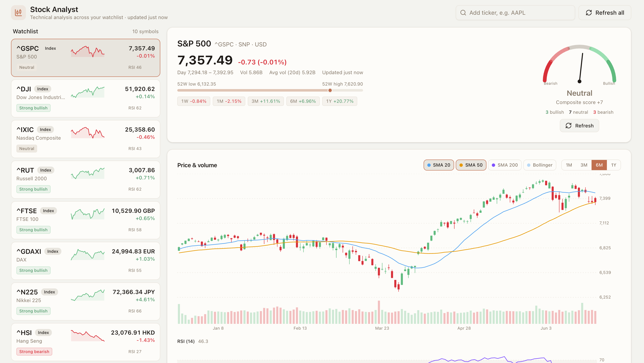Viewport: 644px width, 363px height.
Task: Click the ^N225 green sparkline chart
Action: click(88, 295)
